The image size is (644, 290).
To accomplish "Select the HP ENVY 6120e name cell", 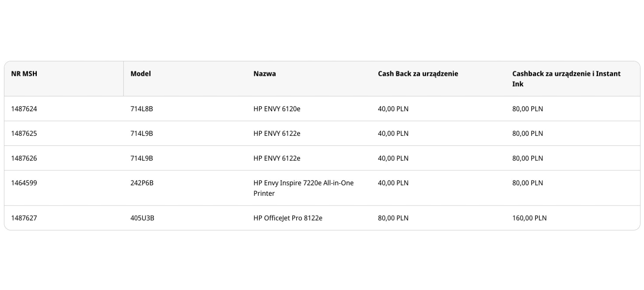I will pyautogui.click(x=277, y=109).
